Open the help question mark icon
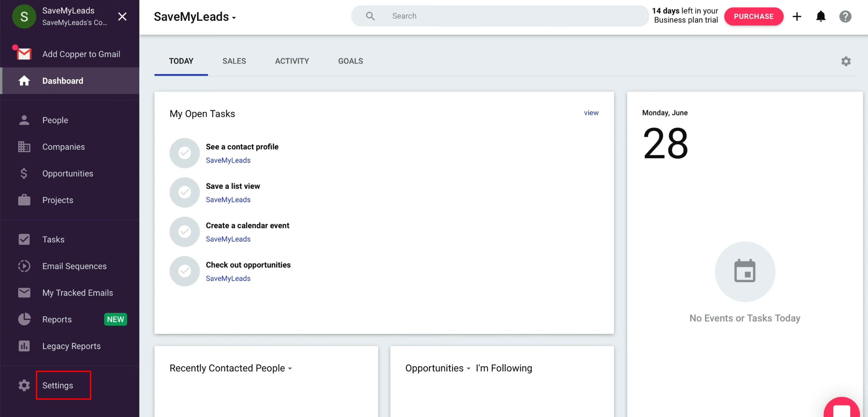The height and width of the screenshot is (417, 868). pyautogui.click(x=845, y=17)
